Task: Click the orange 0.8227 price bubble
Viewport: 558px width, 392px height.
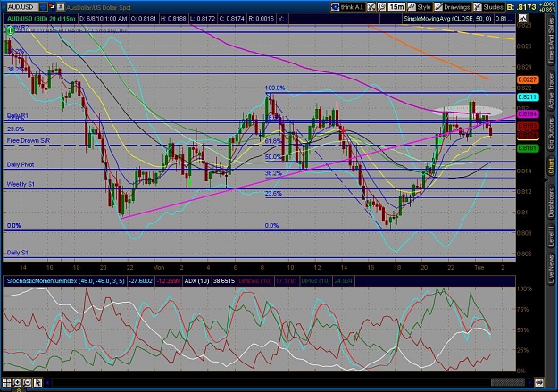Action: [528, 79]
